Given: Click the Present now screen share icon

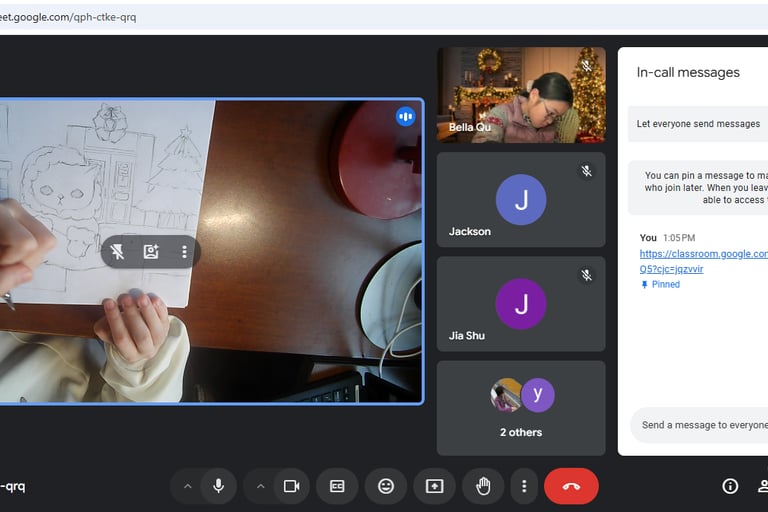Looking at the screenshot, I should (x=434, y=486).
